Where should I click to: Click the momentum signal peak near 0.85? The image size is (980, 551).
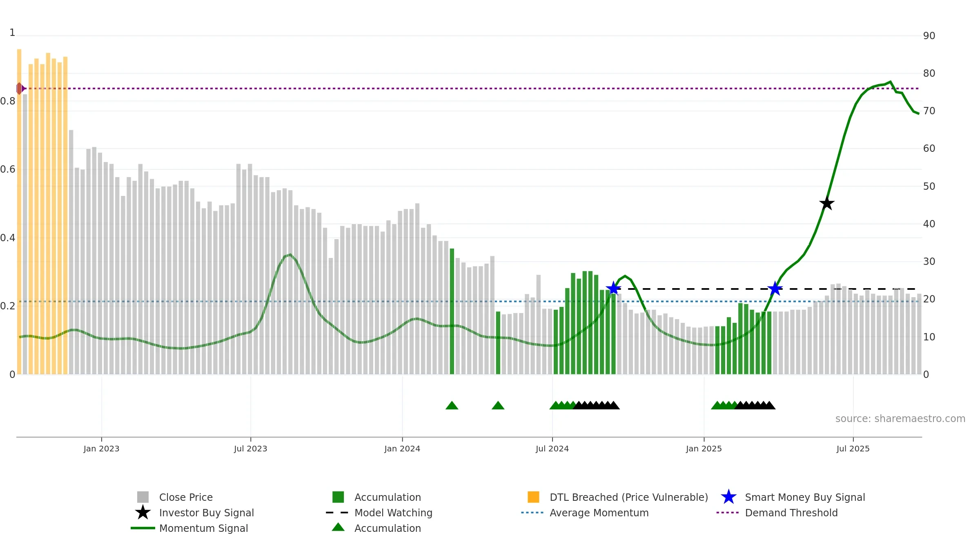click(890, 82)
